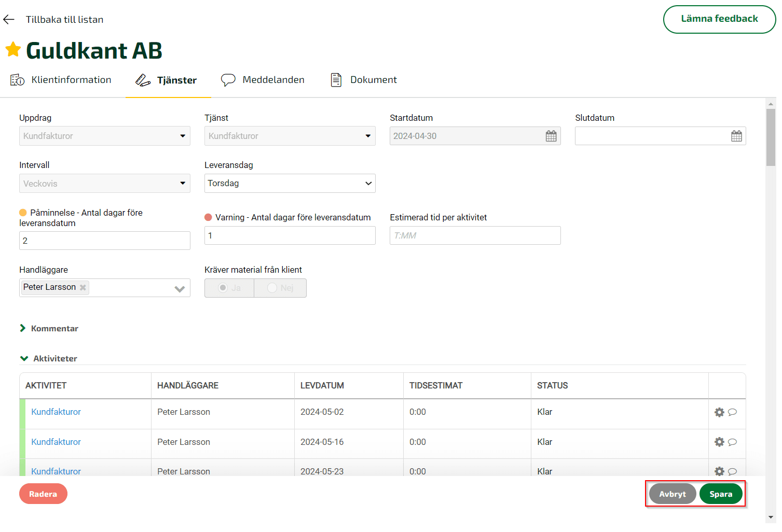Click the 0:00 estimate in 2024-05-16 row
This screenshot has height=532, width=782.
[418, 442]
